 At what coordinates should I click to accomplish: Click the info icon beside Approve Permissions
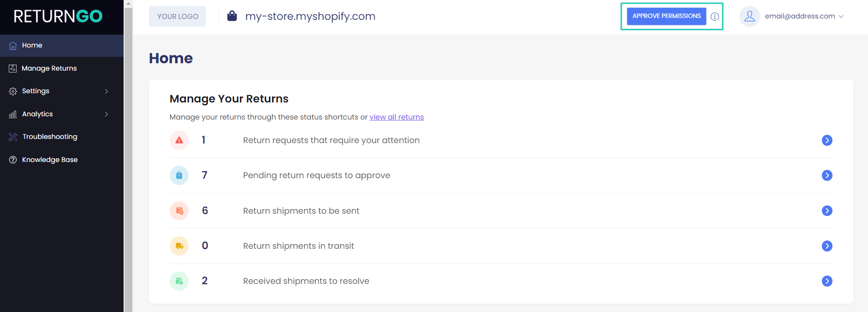pos(715,17)
